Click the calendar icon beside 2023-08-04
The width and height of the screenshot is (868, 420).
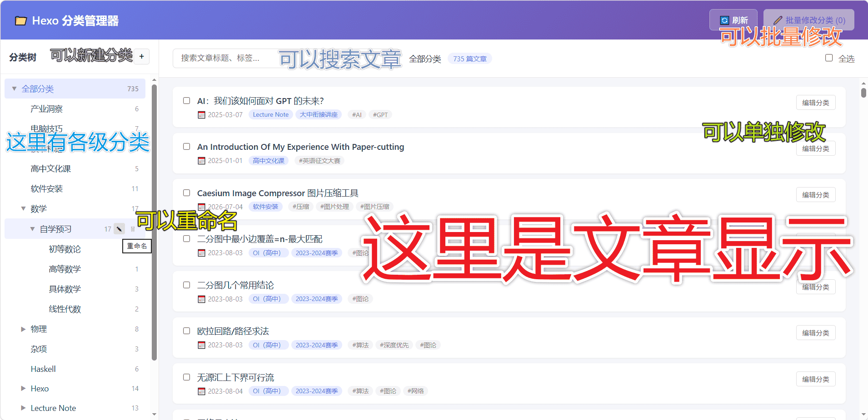tap(201, 391)
